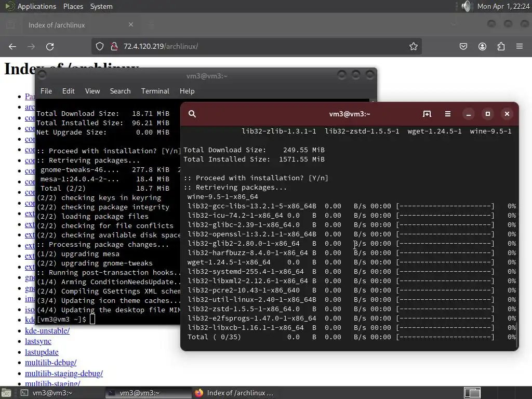Click the Mon Apr 1, 22:24 clock
532x399 pixels.
503,6
